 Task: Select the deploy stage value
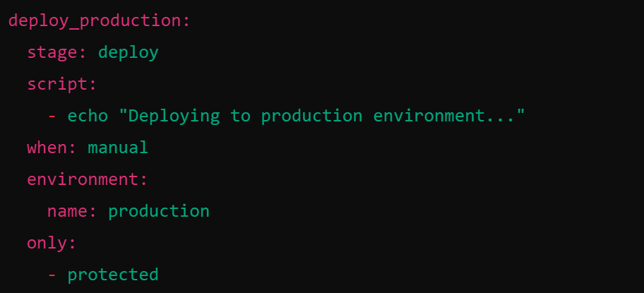pyautogui.click(x=128, y=52)
